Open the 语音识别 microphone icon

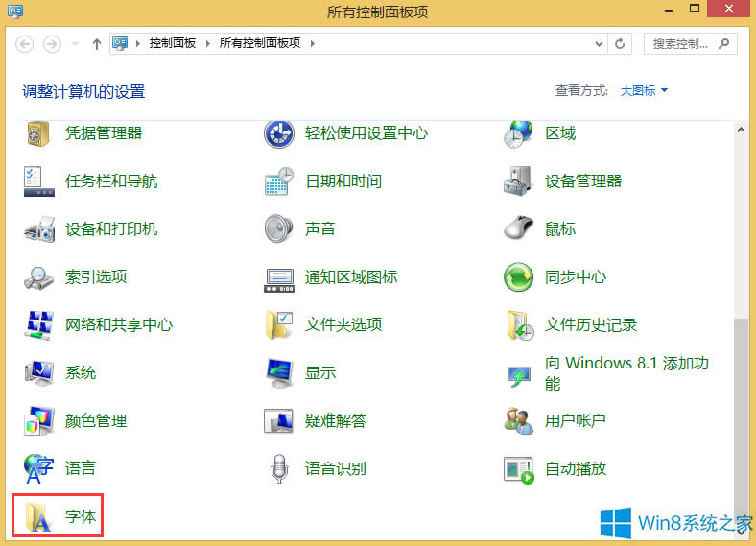278,469
